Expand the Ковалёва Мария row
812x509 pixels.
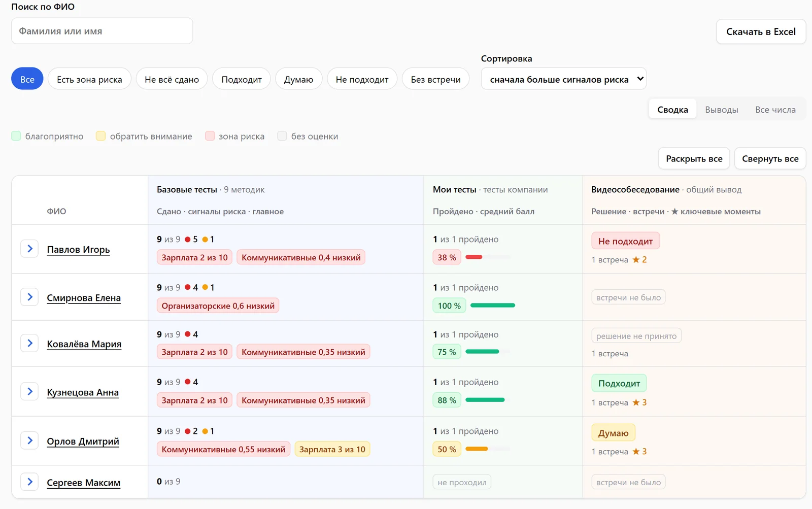pyautogui.click(x=29, y=343)
